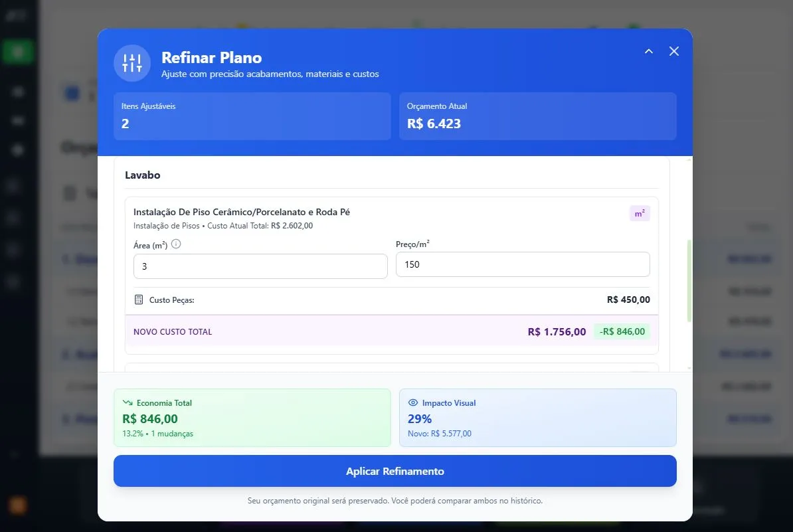Viewport: 793px width, 532px height.
Task: Select the Preço/m² input containing 150
Action: [x=523, y=264]
